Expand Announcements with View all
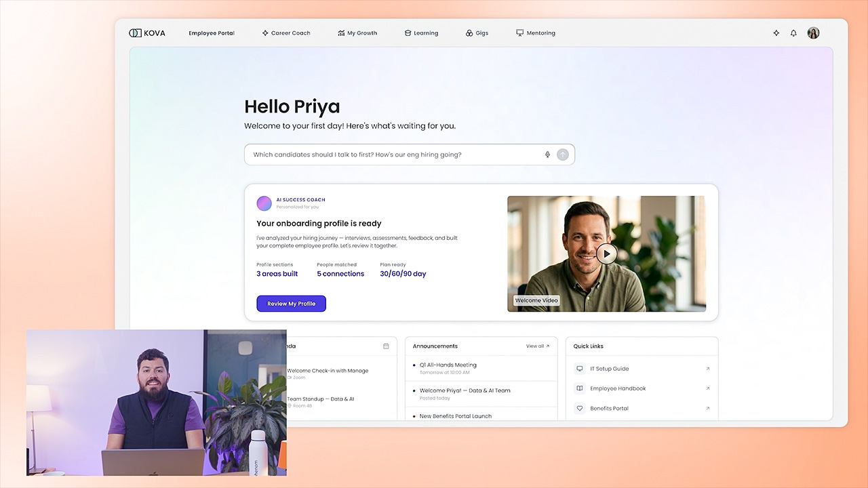The height and width of the screenshot is (488, 868). click(536, 346)
